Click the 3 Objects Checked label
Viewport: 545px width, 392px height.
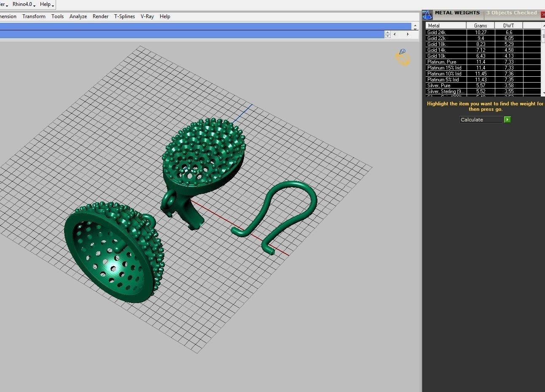click(511, 13)
